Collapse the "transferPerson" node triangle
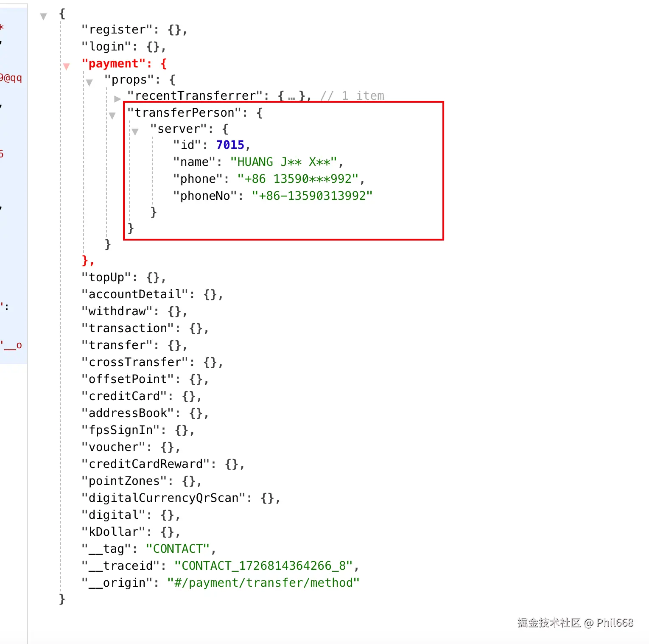Screen dimensions: 649x644 pyautogui.click(x=112, y=115)
